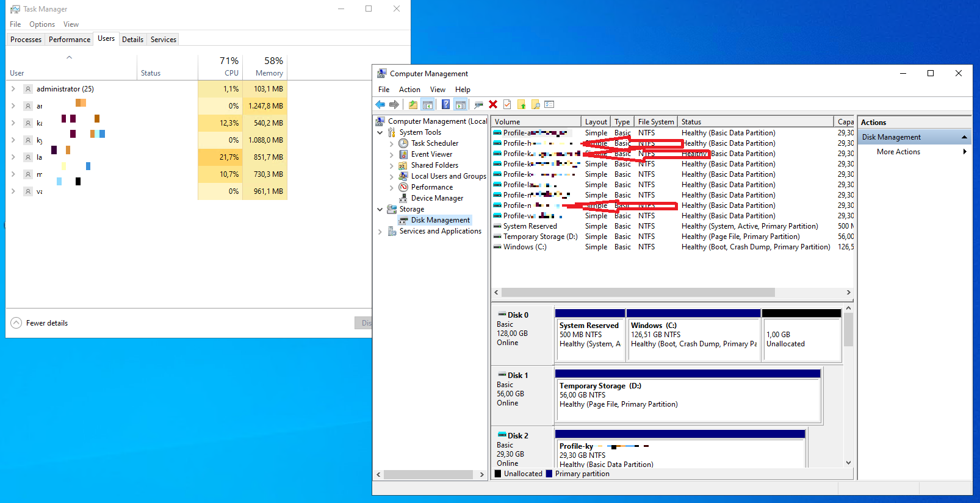Switch to Processes tab in Task Manager

pyautogui.click(x=26, y=40)
